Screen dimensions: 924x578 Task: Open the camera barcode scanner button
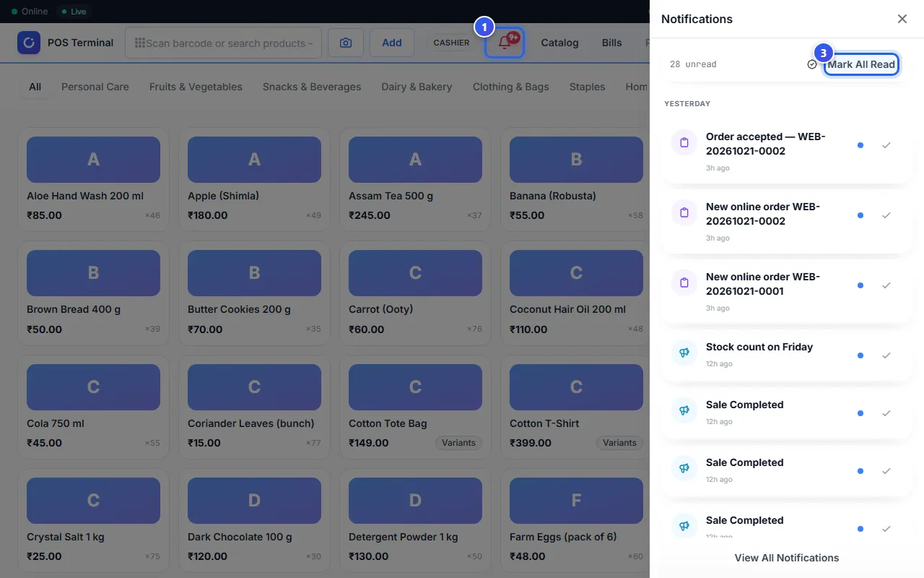click(346, 43)
